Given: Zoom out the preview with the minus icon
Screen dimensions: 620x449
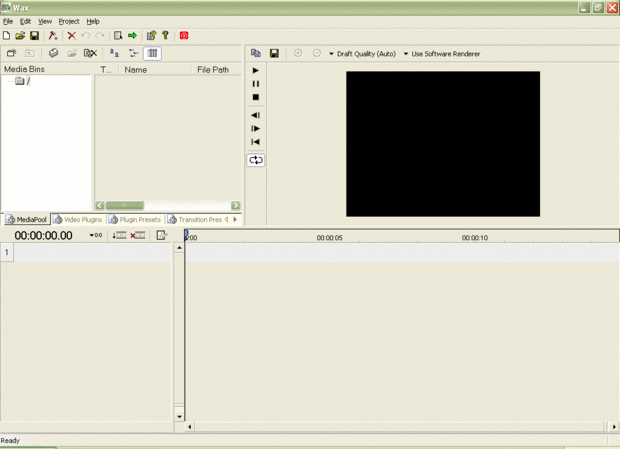Looking at the screenshot, I should tap(316, 53).
